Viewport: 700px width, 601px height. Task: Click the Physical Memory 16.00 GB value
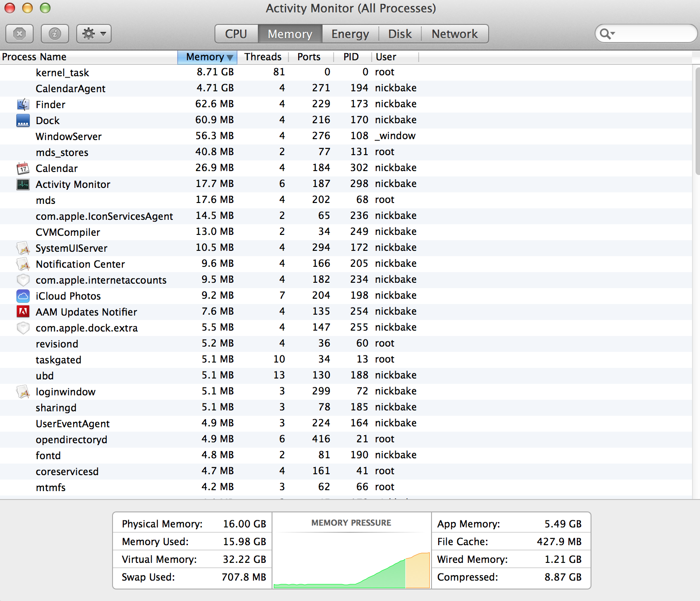(x=245, y=524)
